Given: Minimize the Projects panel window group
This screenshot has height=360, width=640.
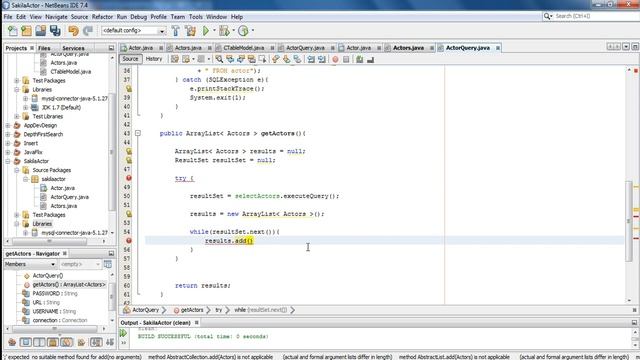Looking at the screenshot, I should click(111, 48).
